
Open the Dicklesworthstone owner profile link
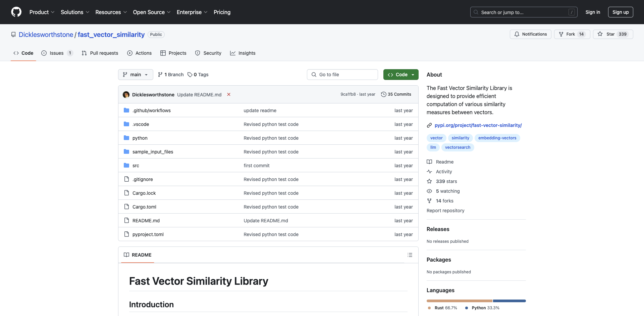click(46, 35)
